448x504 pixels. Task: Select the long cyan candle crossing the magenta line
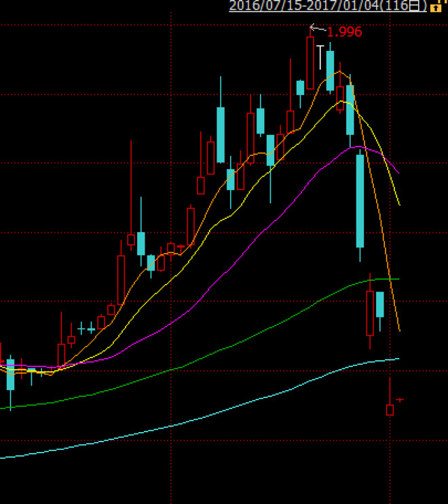[x=360, y=205]
